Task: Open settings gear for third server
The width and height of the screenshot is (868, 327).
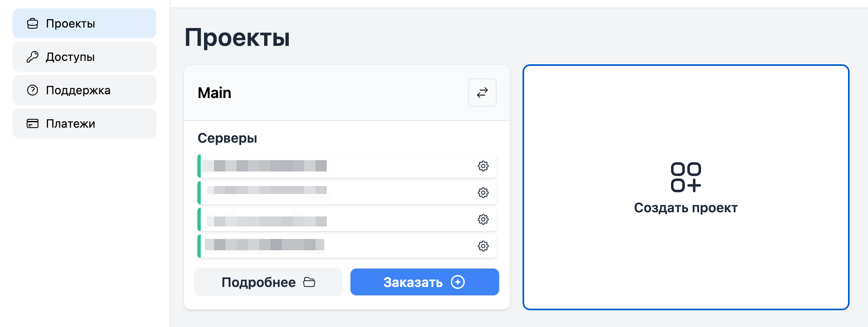Action: point(483,219)
